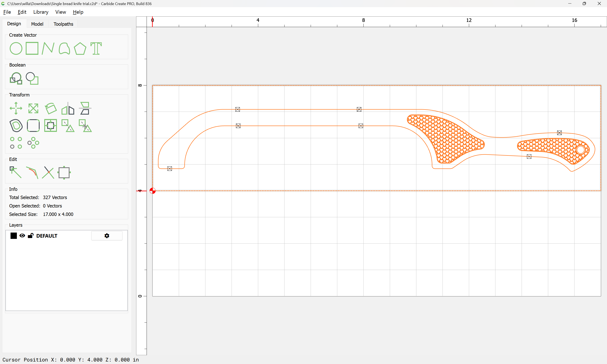Select the Create Curve tool
The height and width of the screenshot is (364, 607).
tap(64, 48)
